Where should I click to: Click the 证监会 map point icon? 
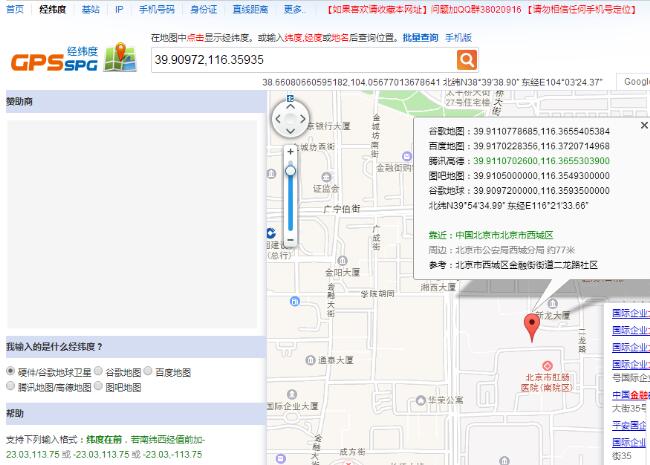326,177
